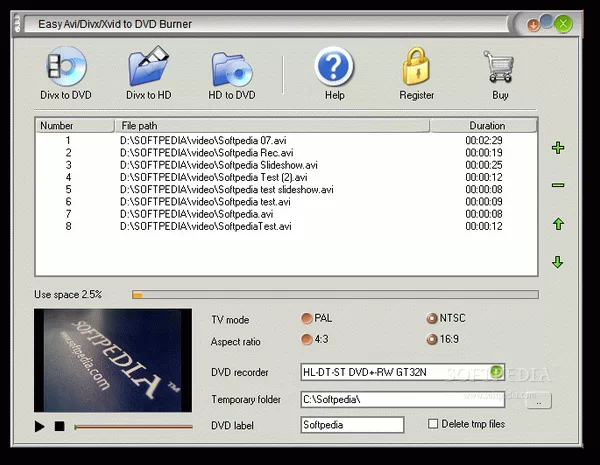Sort list by Duration column header
600x465 pixels.
tap(486, 126)
